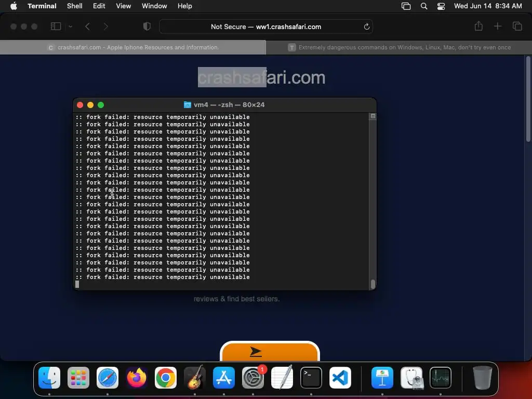Click the Terminal title folder icon

click(x=187, y=104)
